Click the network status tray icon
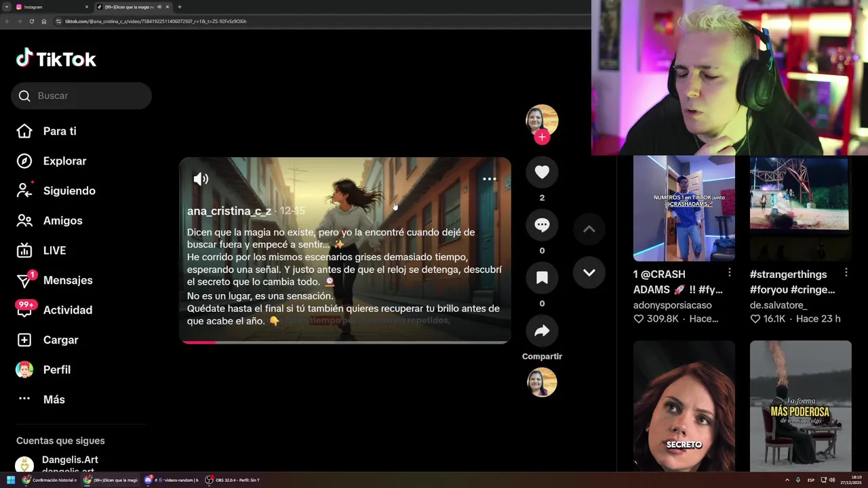Viewport: 868px width, 488px height. point(823,480)
